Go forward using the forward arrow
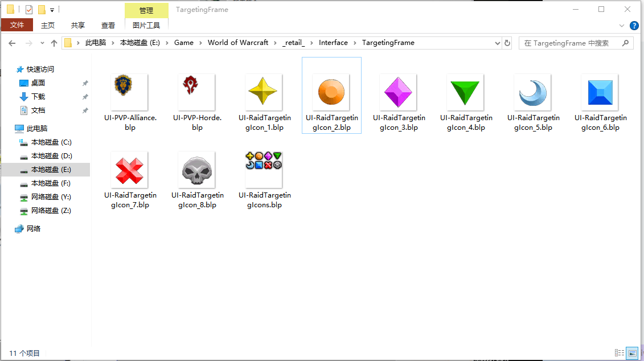 [28, 43]
